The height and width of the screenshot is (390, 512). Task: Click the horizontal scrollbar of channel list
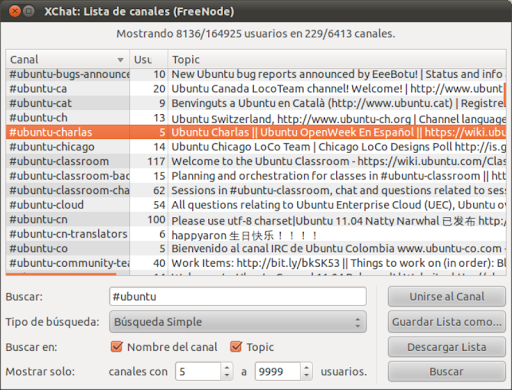coord(61,274)
